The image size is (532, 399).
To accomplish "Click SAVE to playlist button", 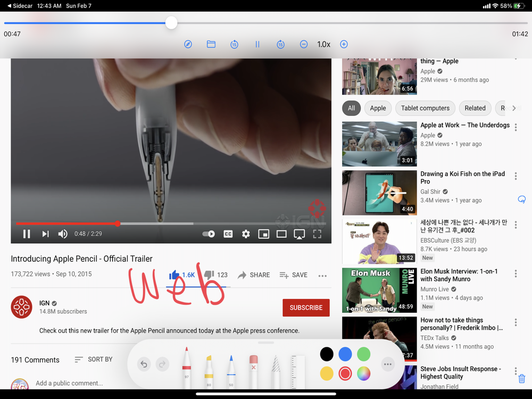I will click(x=294, y=275).
